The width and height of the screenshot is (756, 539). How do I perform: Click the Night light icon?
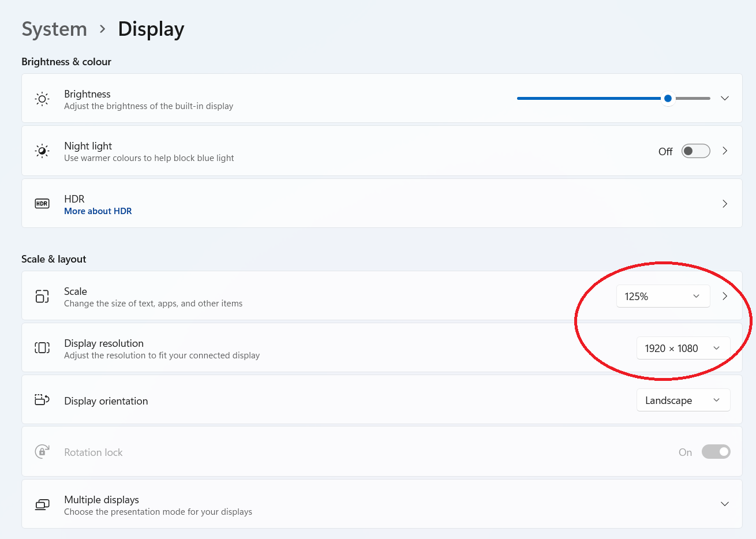(42, 151)
